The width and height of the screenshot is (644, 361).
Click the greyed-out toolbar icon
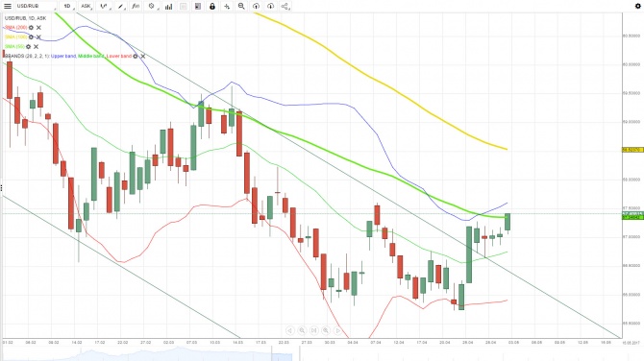(184, 6)
